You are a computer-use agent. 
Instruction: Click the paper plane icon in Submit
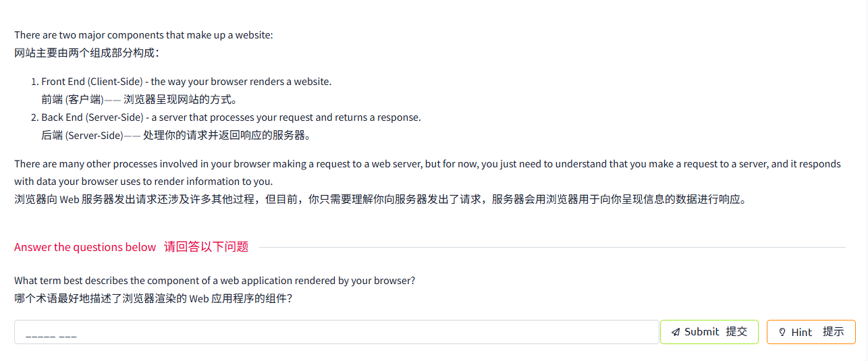coord(675,332)
